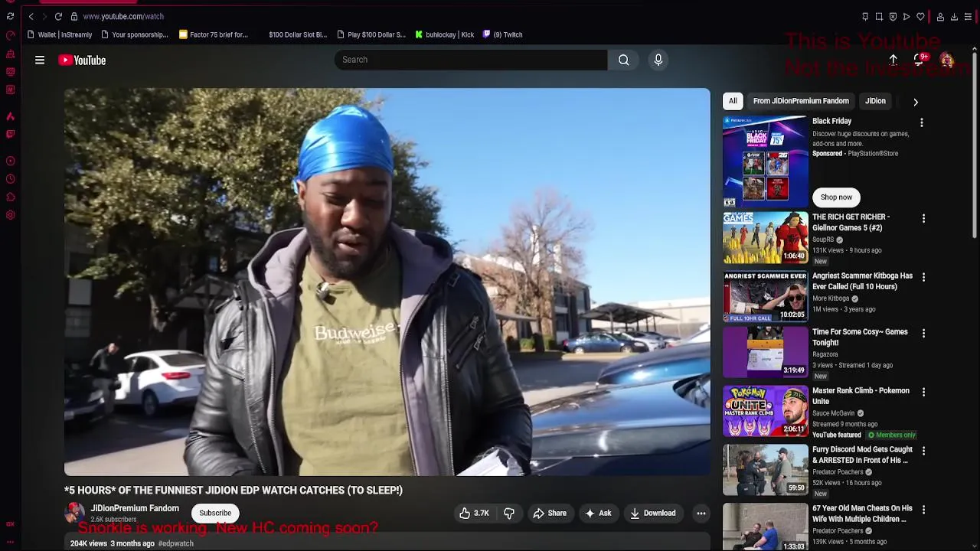Open the JiDionPremium Fandom channel avatar

pos(75,512)
